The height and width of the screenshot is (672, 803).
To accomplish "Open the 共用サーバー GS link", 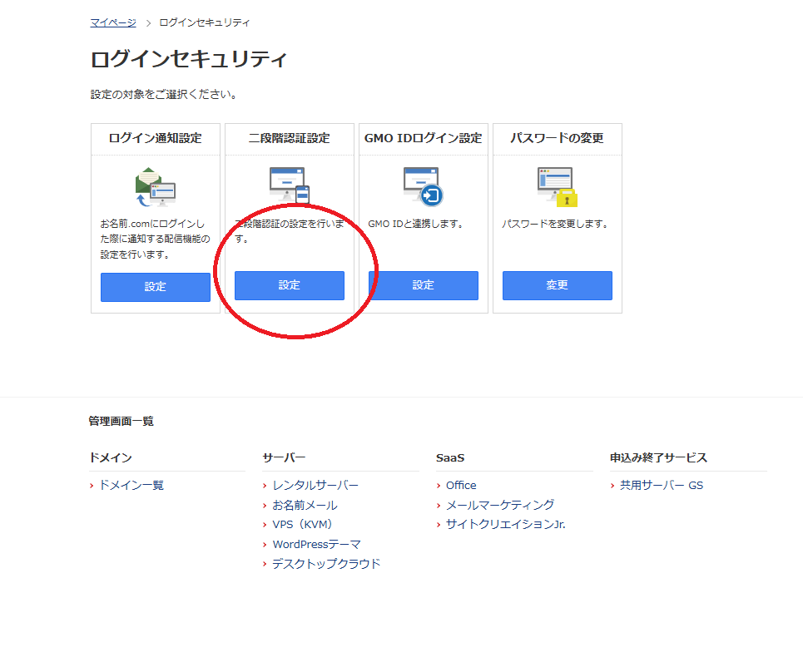I will (x=662, y=485).
